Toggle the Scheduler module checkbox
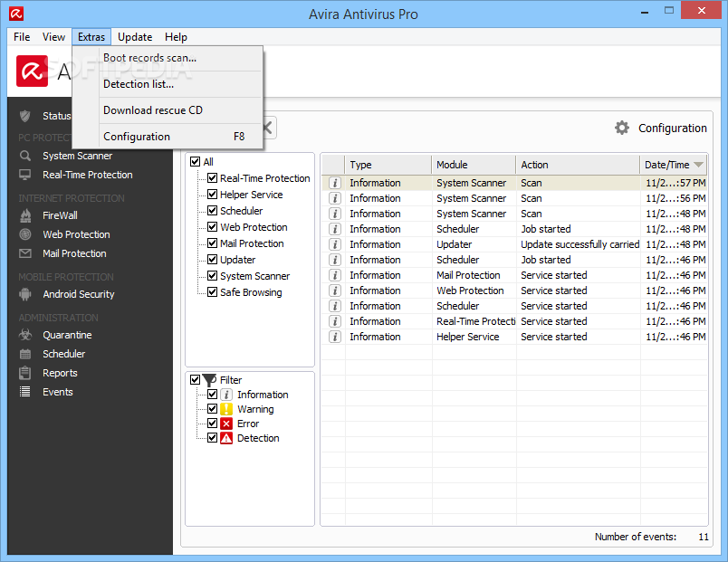The image size is (728, 562). [212, 211]
